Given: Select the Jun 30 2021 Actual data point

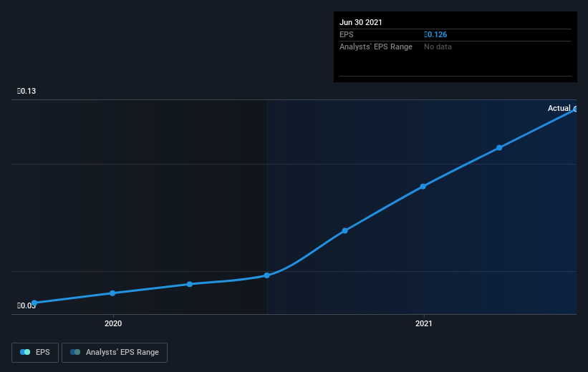Looking at the screenshot, I should 576,109.
